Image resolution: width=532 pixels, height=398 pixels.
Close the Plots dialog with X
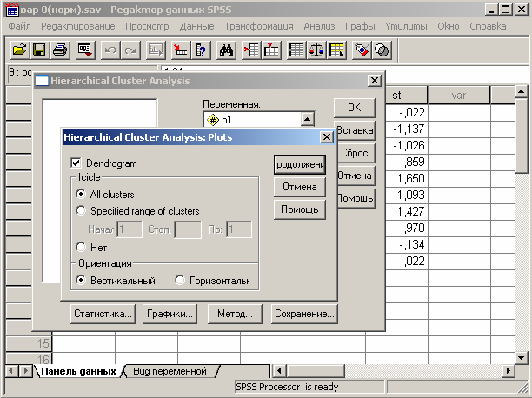pos(326,137)
